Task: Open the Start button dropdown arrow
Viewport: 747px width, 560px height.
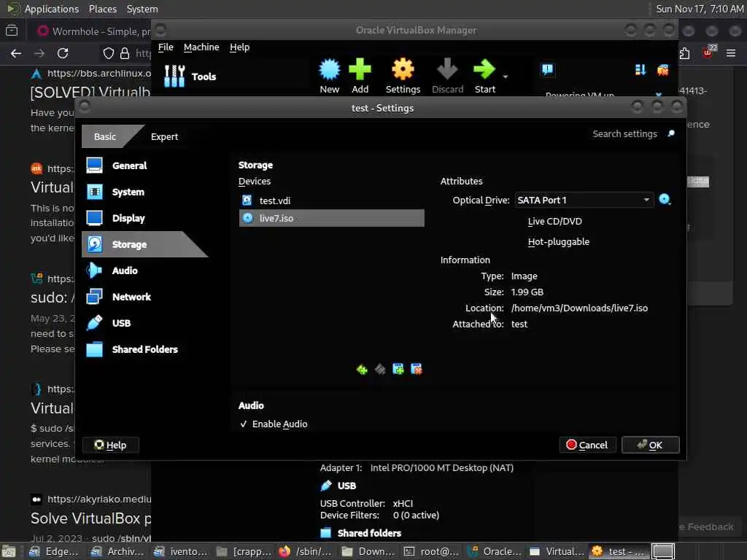Action: pos(505,77)
